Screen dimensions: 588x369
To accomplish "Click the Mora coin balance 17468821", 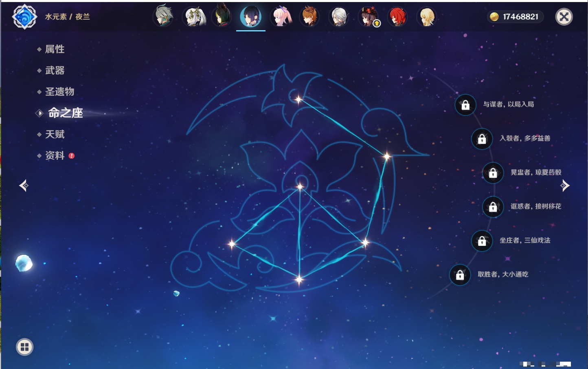I will tap(515, 17).
